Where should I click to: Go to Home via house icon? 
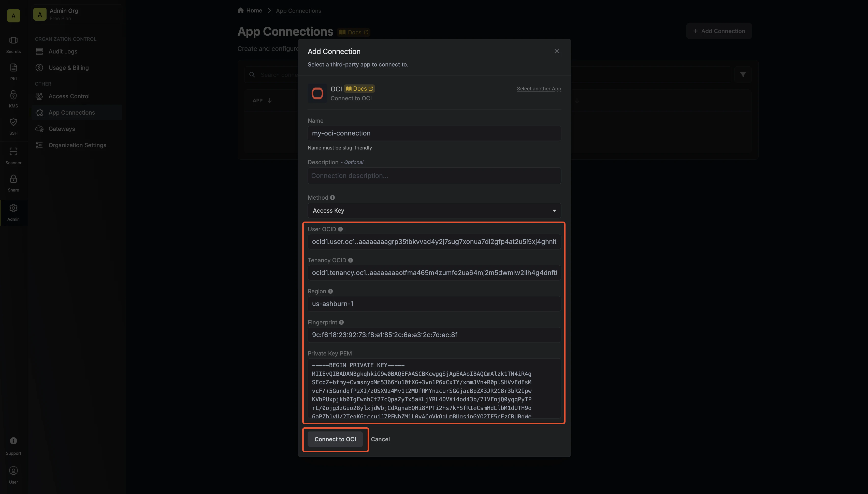click(241, 10)
